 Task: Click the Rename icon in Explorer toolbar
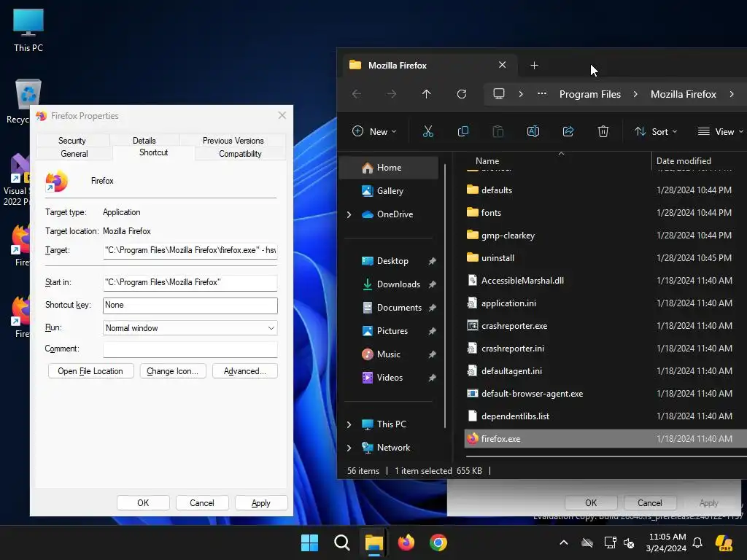click(x=533, y=131)
